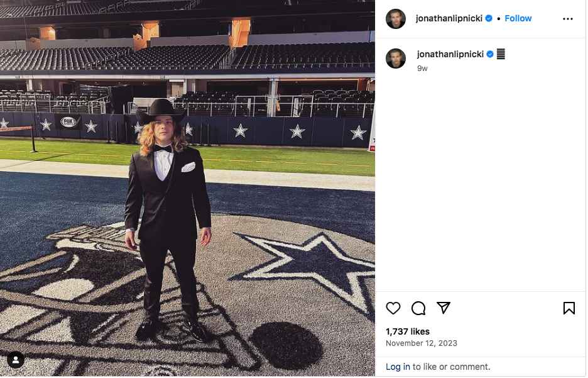Click the avatar beside the caption

[x=396, y=58]
